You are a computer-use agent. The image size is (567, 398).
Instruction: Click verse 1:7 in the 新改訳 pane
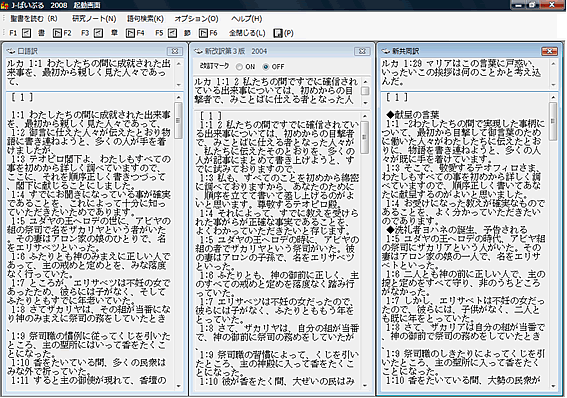point(277,311)
